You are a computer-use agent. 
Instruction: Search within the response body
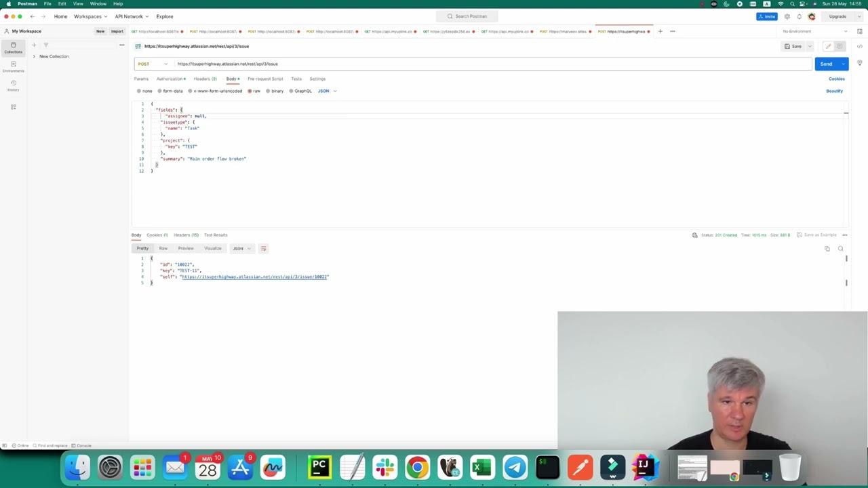840,249
